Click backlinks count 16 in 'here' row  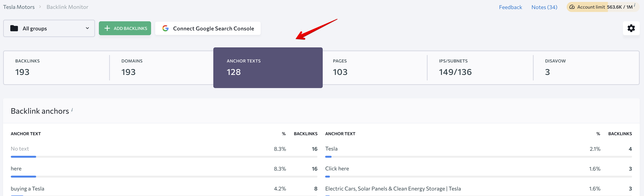(x=315, y=169)
